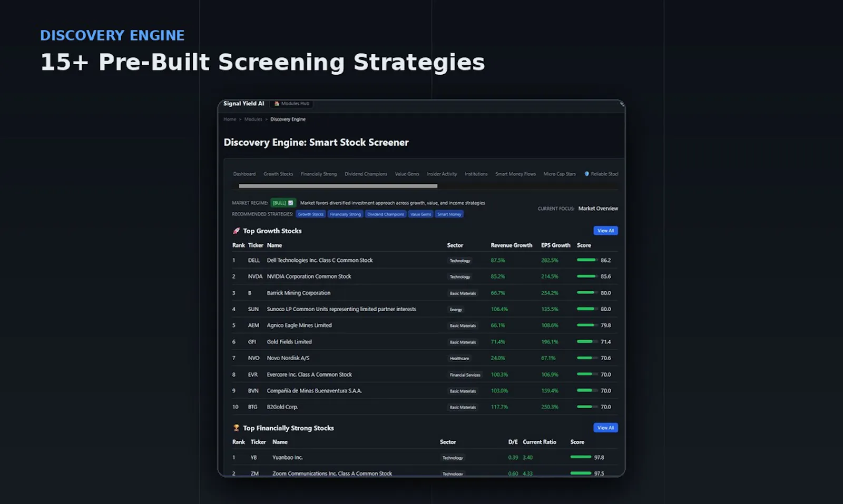843x504 pixels.
Task: Click the Healthcare sector tag for NVO
Action: click(x=459, y=359)
